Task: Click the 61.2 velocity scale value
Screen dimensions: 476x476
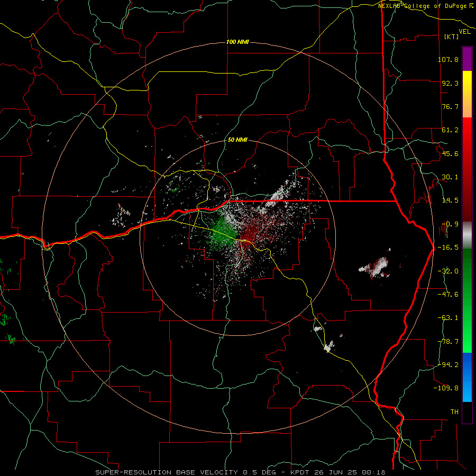Action: [x=450, y=130]
